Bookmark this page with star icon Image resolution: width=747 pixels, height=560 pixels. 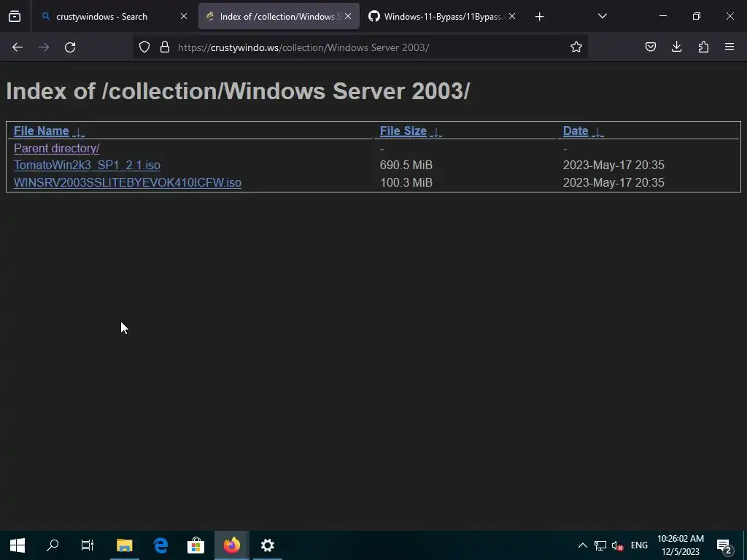576,47
